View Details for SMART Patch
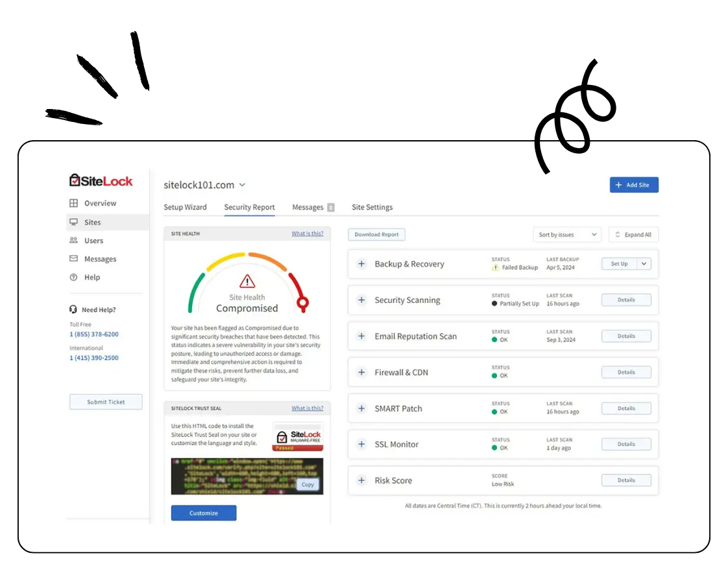This screenshot has height=584, width=728. click(x=626, y=409)
